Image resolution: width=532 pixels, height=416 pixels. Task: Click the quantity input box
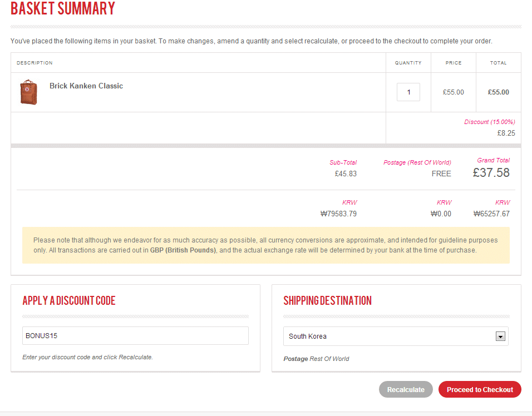coord(408,92)
